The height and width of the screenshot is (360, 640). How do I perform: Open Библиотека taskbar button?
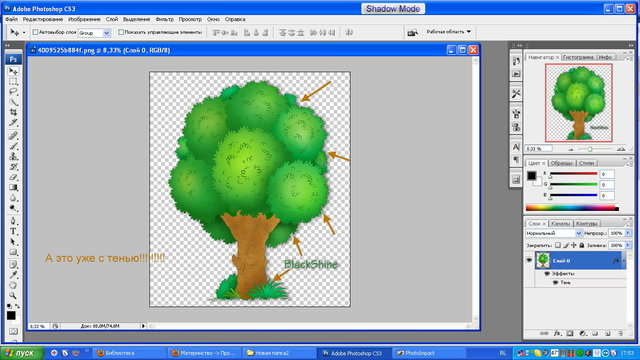[x=130, y=353]
